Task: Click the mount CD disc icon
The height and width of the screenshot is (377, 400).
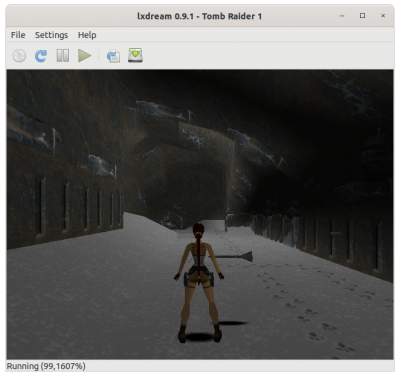Action: coord(19,55)
